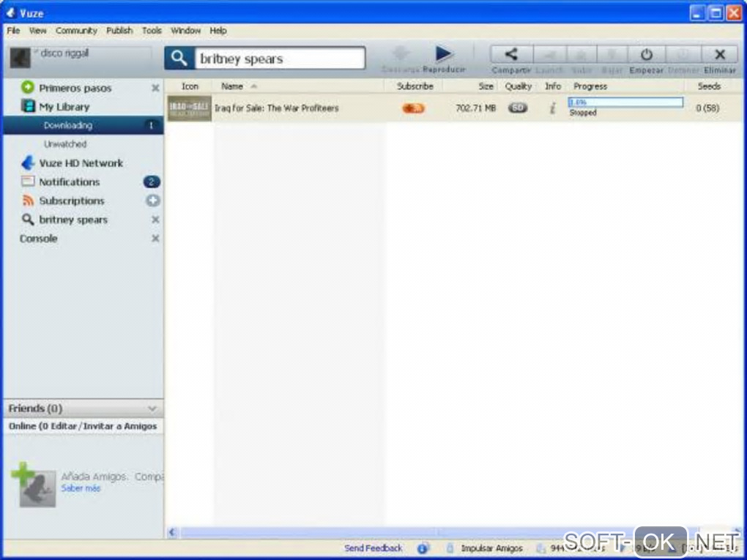Select Iraq for Sale: The War Profiteers
The height and width of the screenshot is (560, 747).
click(276, 108)
